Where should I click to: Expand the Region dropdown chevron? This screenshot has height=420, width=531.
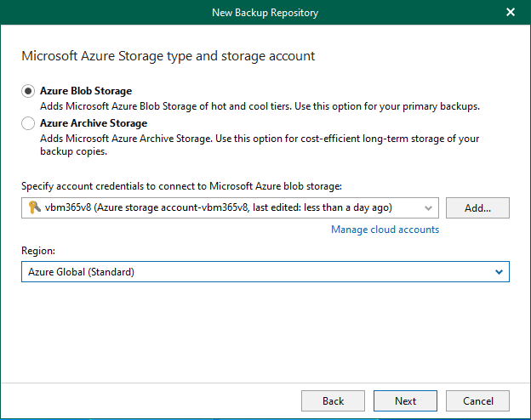pyautogui.click(x=499, y=272)
